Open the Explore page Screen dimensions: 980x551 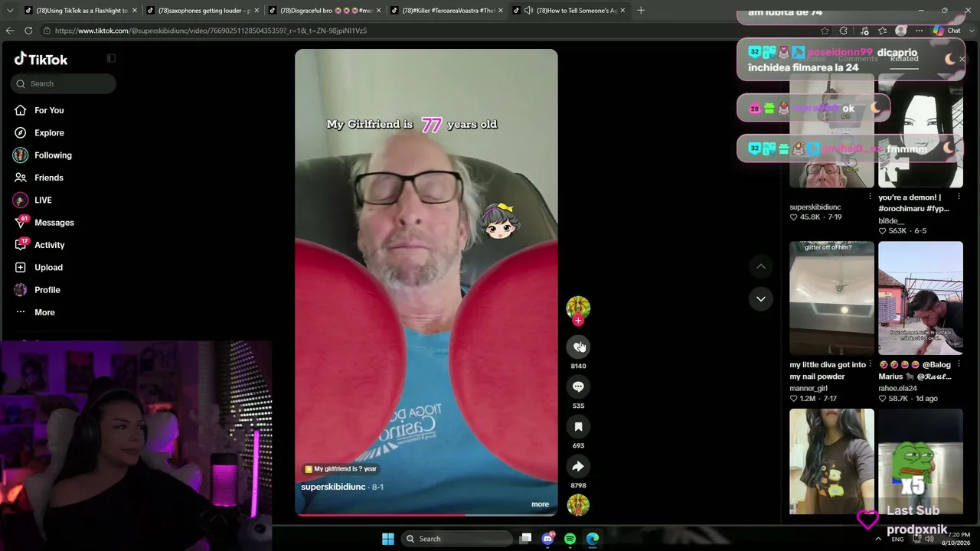49,132
